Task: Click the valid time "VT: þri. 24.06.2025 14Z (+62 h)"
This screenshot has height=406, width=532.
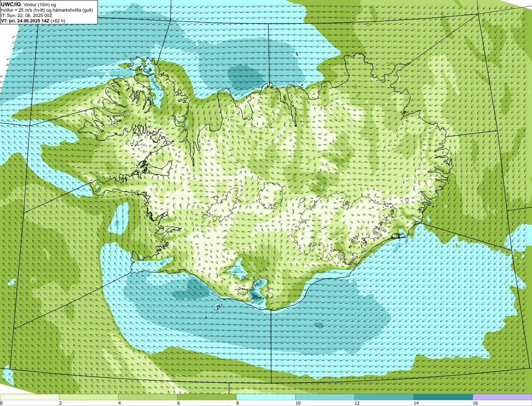Action: click(x=33, y=21)
